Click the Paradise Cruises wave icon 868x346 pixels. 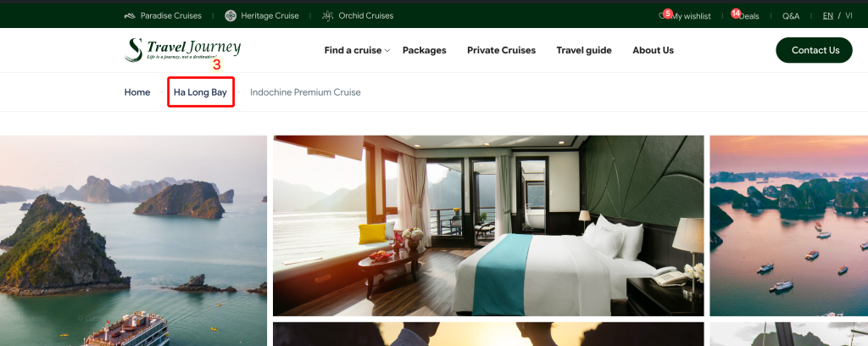[x=130, y=16]
